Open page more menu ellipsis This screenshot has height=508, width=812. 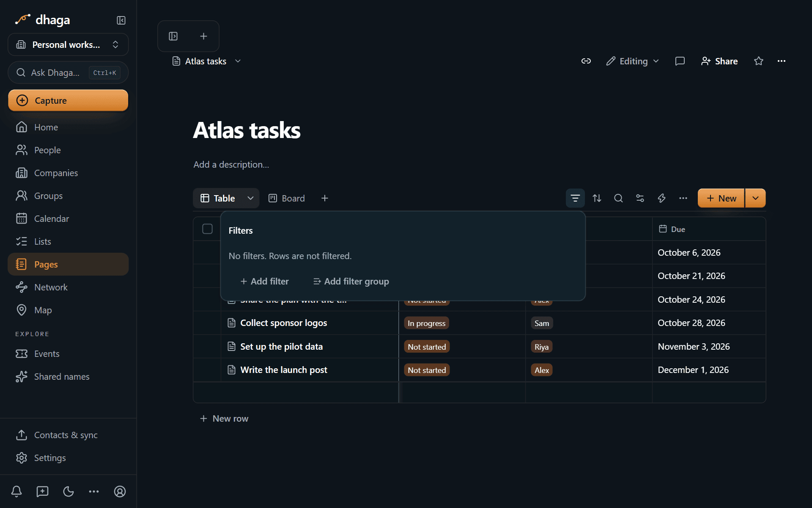click(781, 61)
